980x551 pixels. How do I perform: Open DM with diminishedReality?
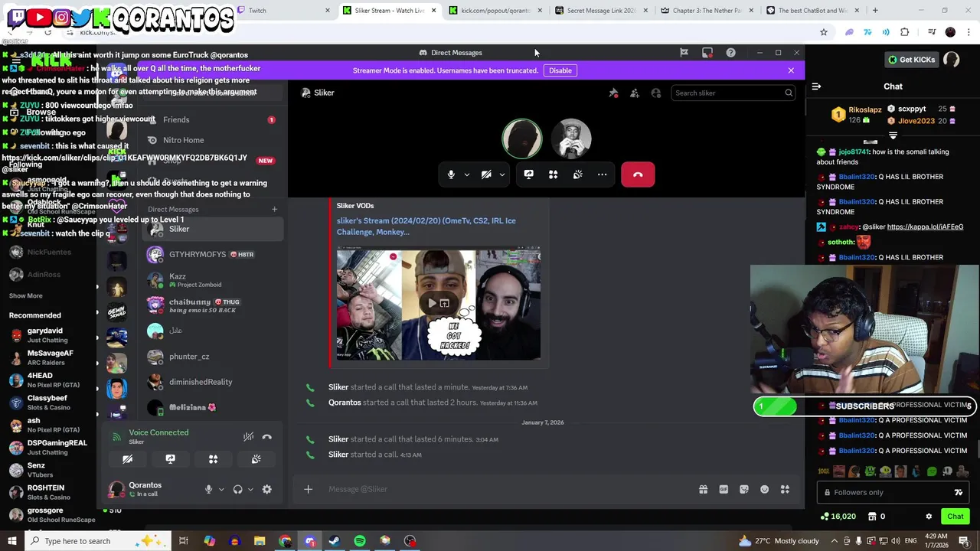213,382
